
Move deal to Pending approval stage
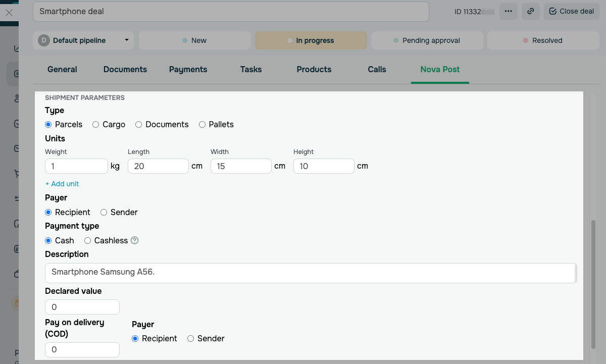pyautogui.click(x=427, y=40)
